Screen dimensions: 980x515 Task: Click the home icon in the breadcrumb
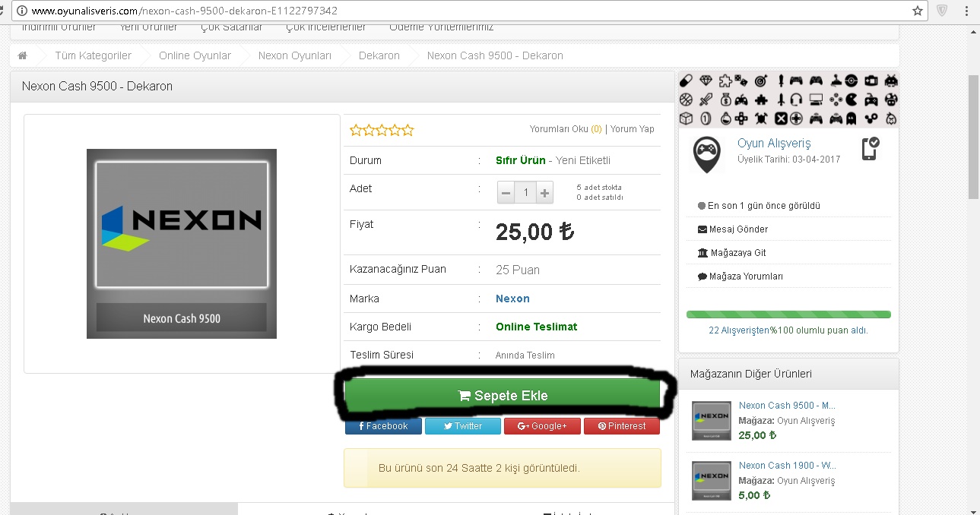pos(23,55)
